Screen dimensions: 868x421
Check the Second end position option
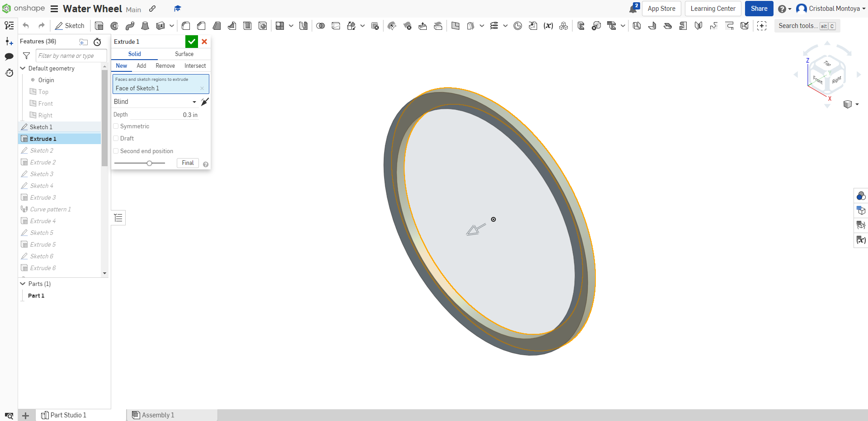pos(116,151)
